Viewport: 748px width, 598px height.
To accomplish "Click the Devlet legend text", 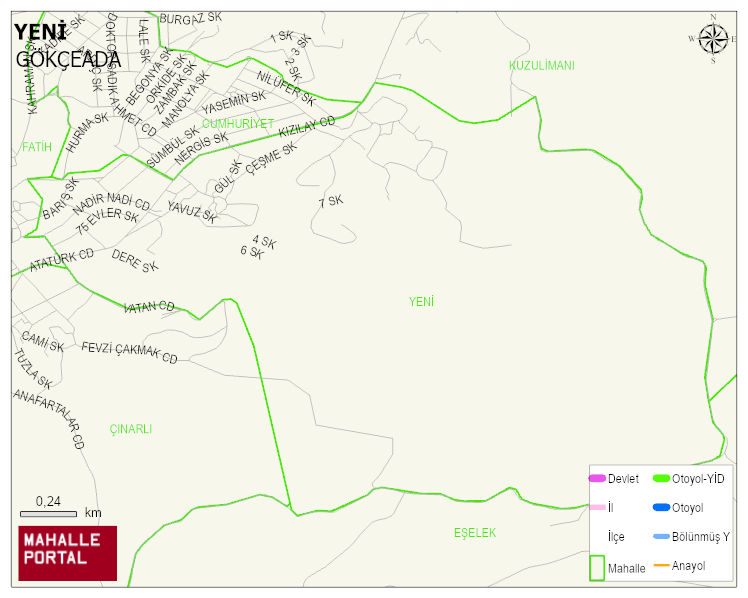I will coord(623,479).
